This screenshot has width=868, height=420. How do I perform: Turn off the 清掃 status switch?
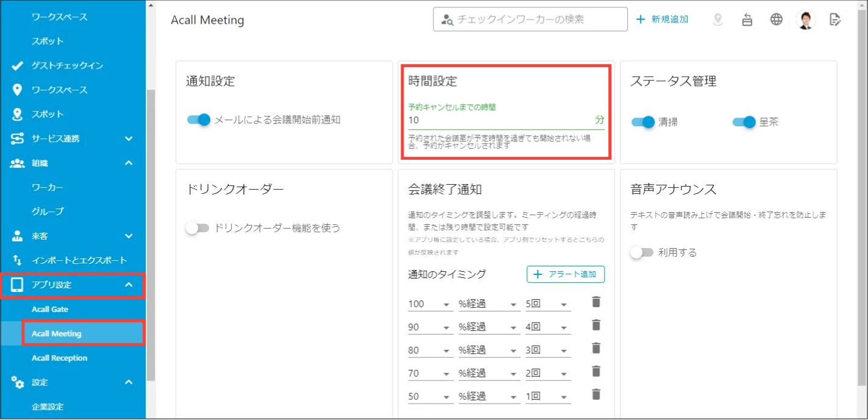643,122
